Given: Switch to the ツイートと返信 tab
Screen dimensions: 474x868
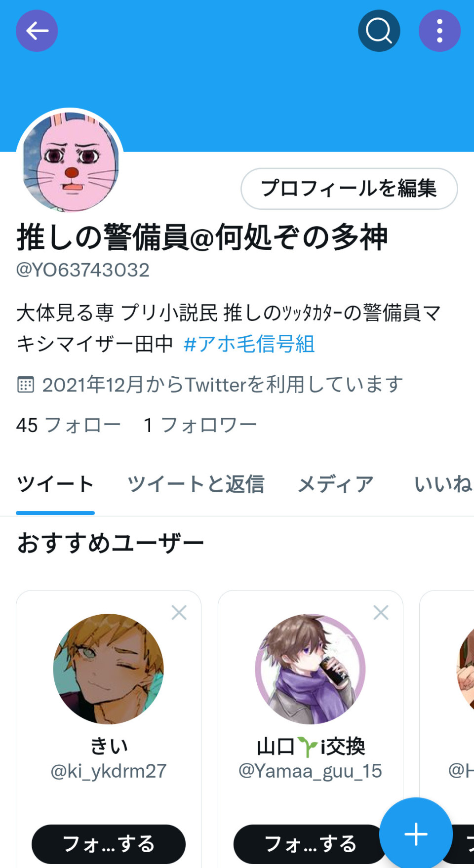Looking at the screenshot, I should click(x=196, y=484).
